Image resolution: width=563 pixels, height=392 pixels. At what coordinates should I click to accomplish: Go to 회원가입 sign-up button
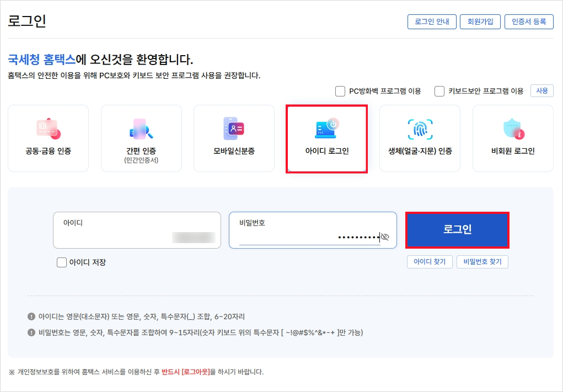pyautogui.click(x=480, y=22)
